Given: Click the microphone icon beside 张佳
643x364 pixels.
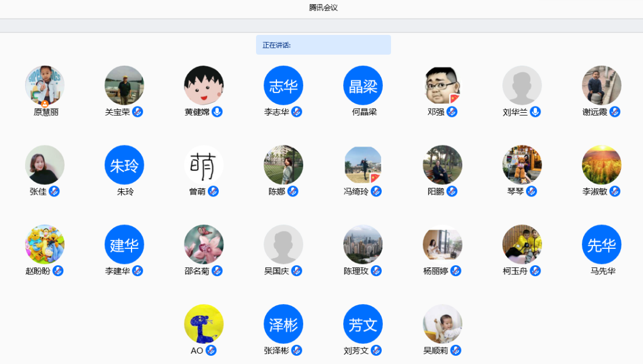Looking at the screenshot, I should click(54, 191).
